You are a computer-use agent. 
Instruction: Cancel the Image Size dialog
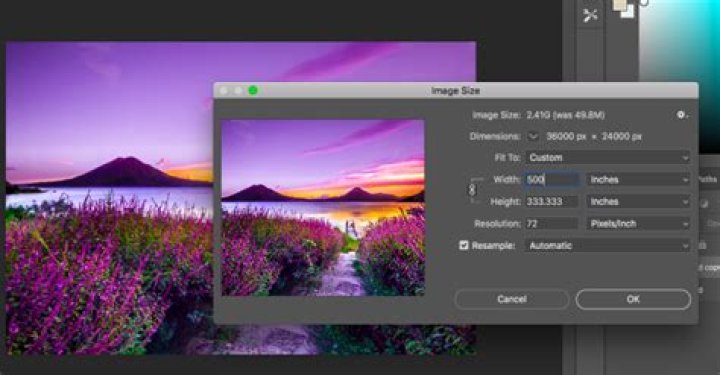tap(512, 299)
